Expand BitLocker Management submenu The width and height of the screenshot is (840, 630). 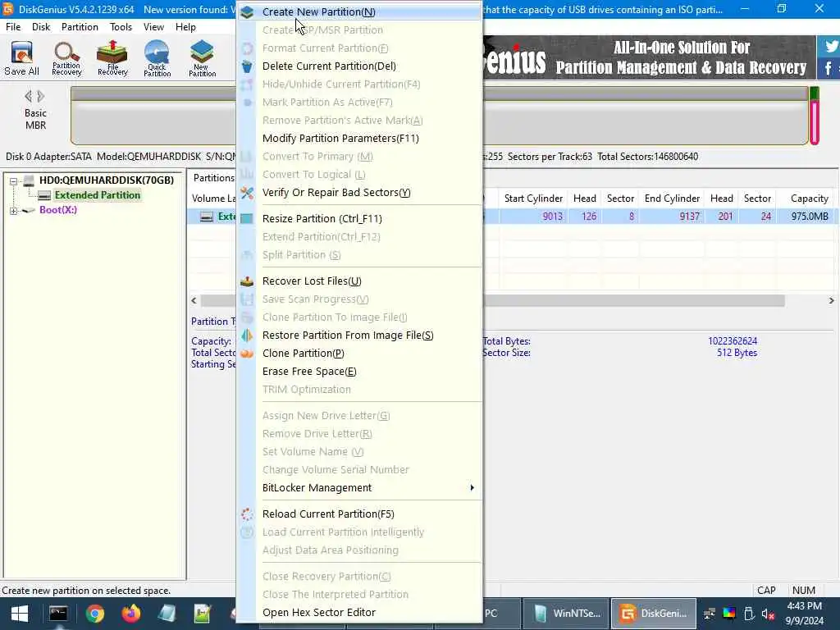click(x=359, y=487)
